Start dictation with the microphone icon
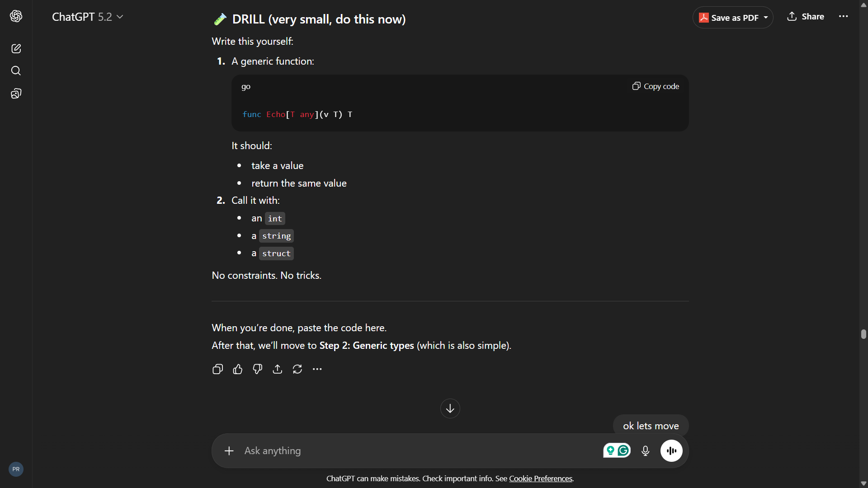Screen dimensions: 868x488 coord(645,450)
